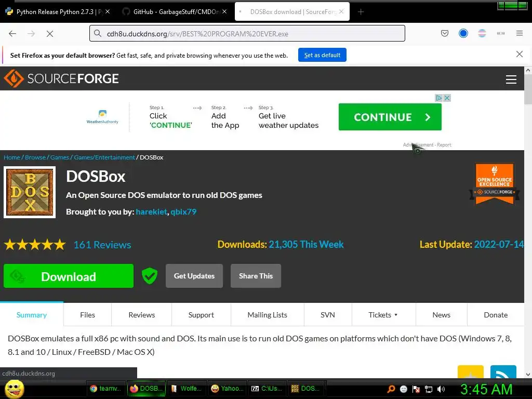
Task: Click the blue RSS feed icon
Action: tap(503, 372)
